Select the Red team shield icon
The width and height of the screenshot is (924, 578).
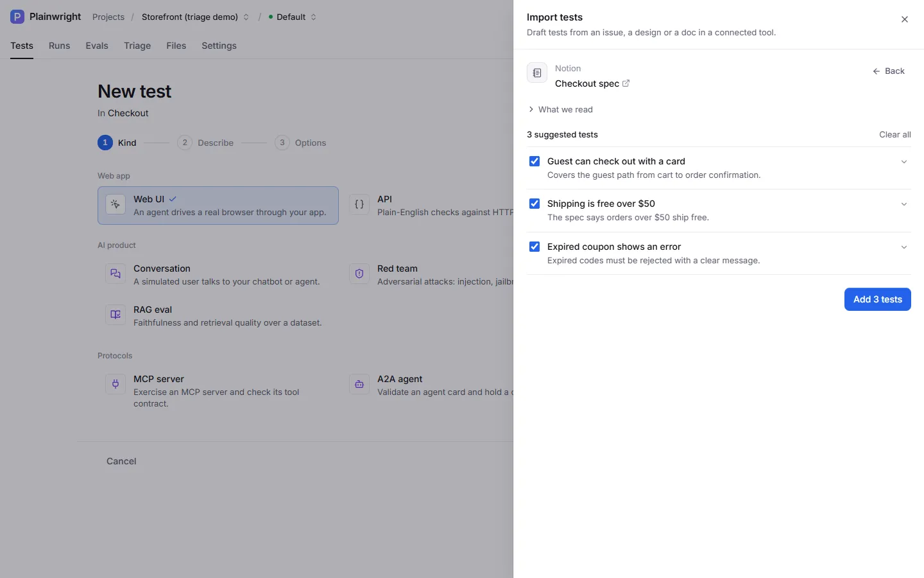[359, 274]
